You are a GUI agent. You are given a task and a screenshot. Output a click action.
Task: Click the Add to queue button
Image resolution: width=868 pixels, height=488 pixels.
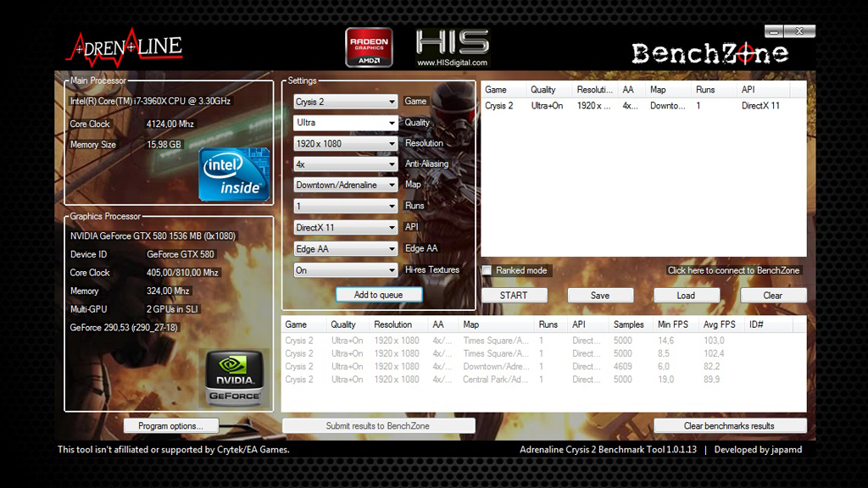379,295
